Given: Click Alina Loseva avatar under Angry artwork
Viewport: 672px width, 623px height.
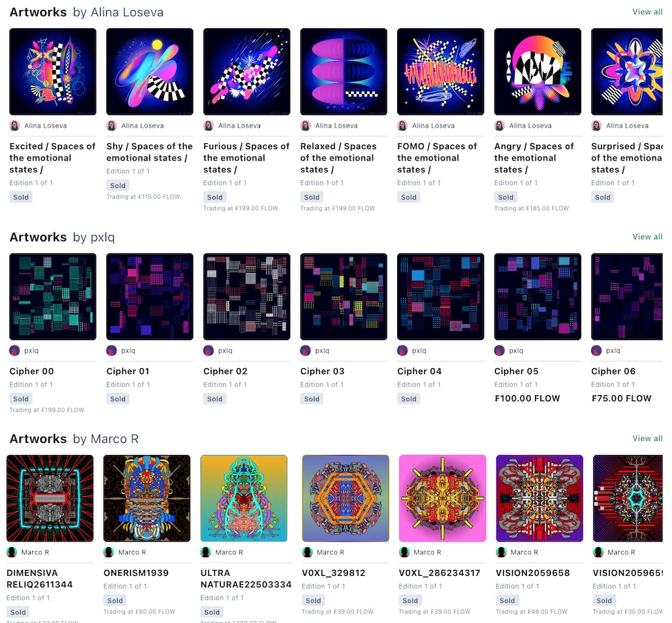Looking at the screenshot, I should point(499,126).
